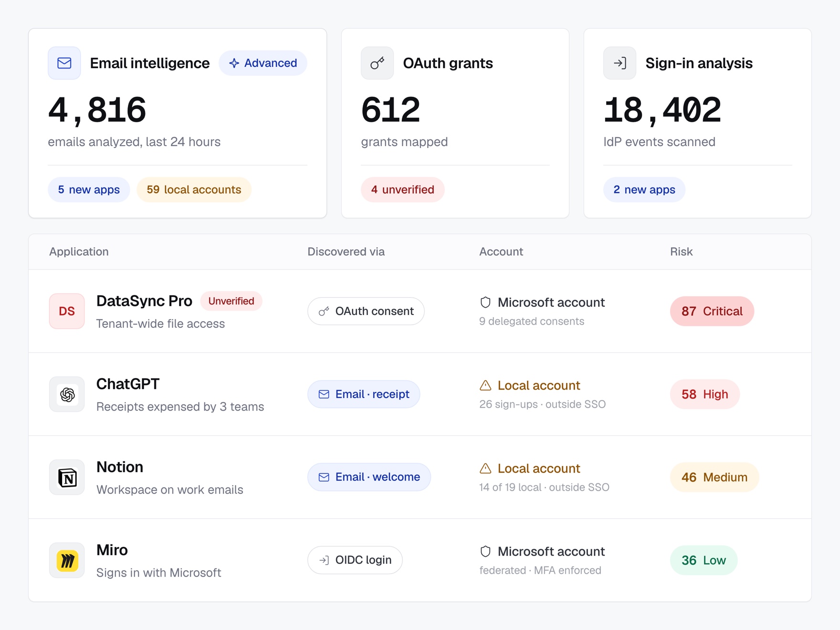Click the envelope icon in Email · welcome pill
Image resolution: width=840 pixels, height=630 pixels.
324,477
